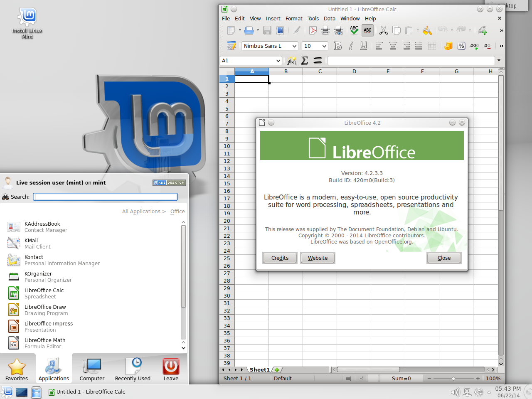Screen dimensions: 532x399
Task: Open the File menu
Action: (x=226, y=19)
